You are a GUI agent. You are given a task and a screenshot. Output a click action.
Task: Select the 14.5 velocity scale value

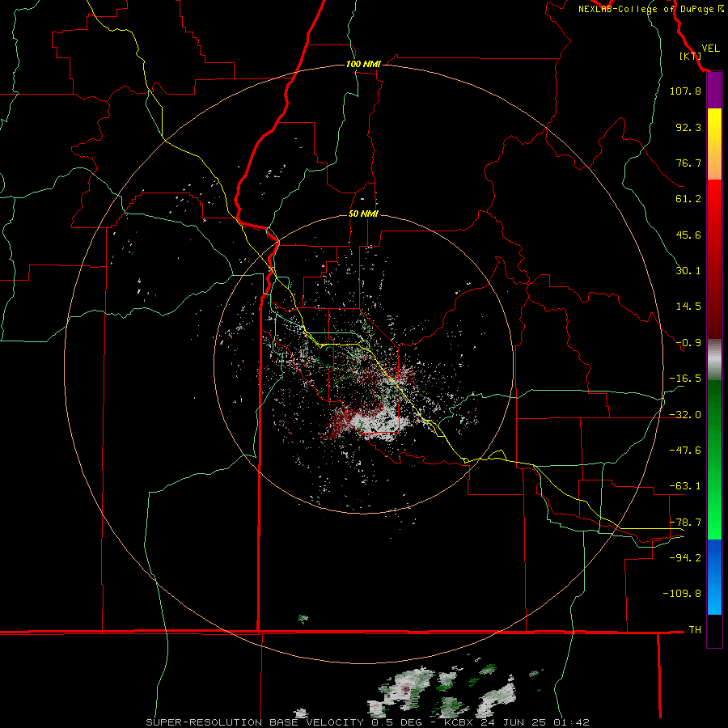[688, 307]
